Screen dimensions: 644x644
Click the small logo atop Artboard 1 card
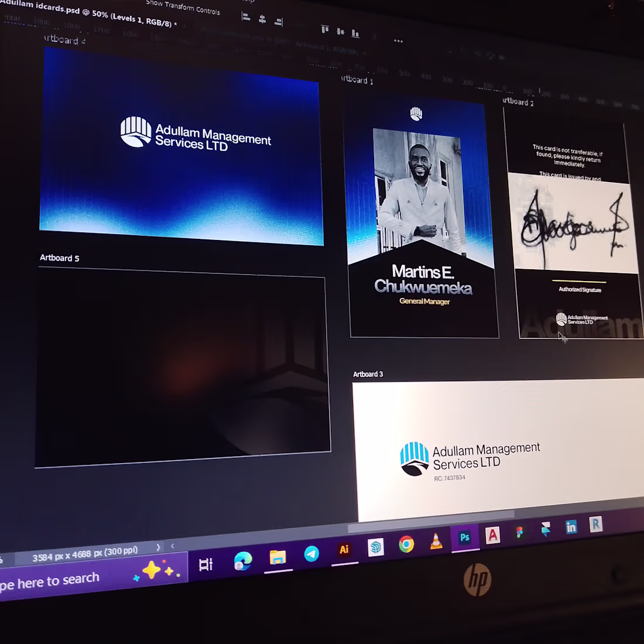click(416, 114)
